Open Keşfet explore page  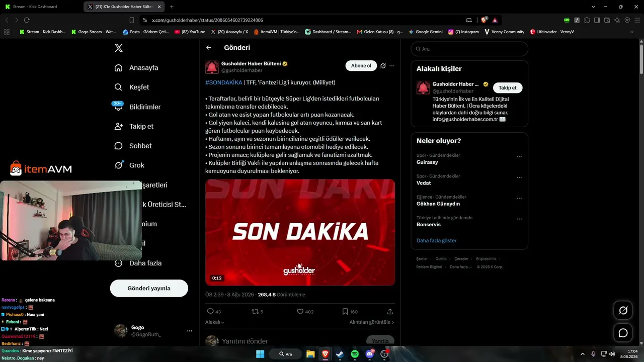point(132,87)
